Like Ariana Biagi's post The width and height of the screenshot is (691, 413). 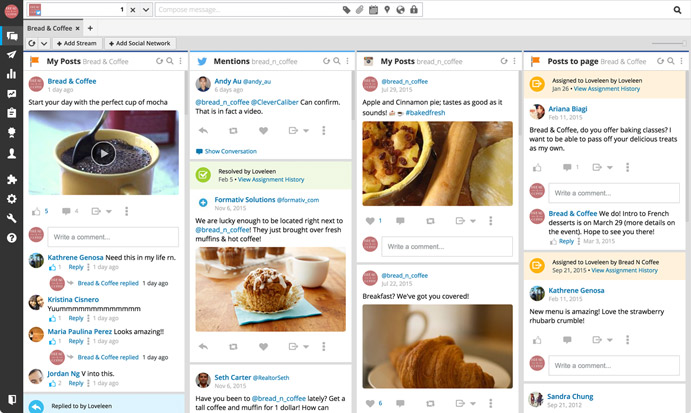coord(537,167)
